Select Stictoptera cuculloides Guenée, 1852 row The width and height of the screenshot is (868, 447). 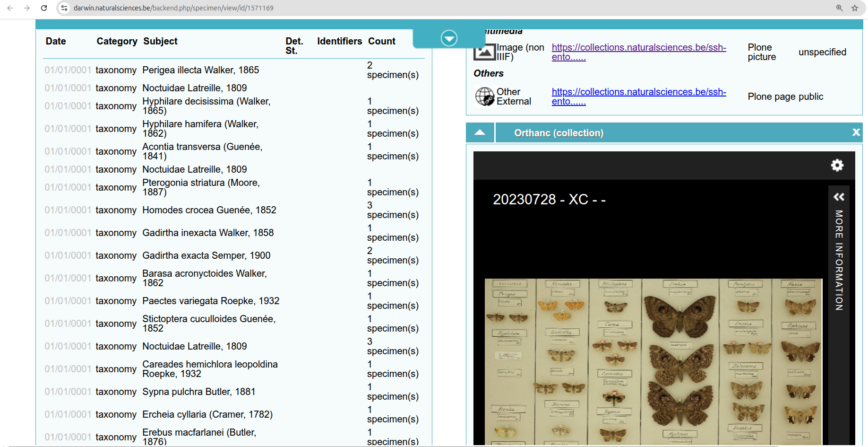tap(234, 324)
